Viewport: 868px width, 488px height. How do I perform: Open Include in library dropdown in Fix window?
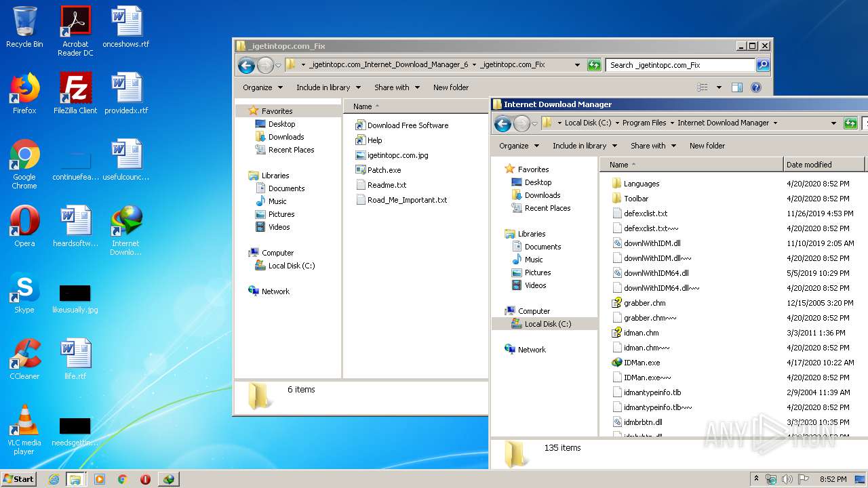click(328, 87)
